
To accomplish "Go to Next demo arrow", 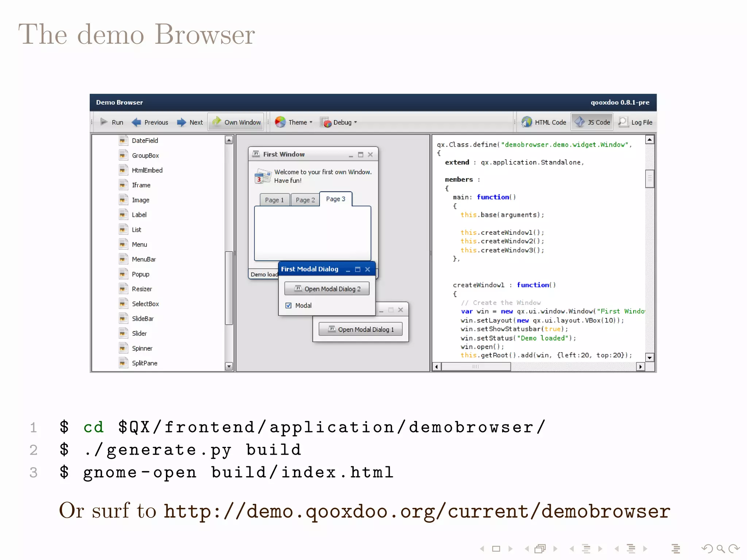I will [181, 122].
